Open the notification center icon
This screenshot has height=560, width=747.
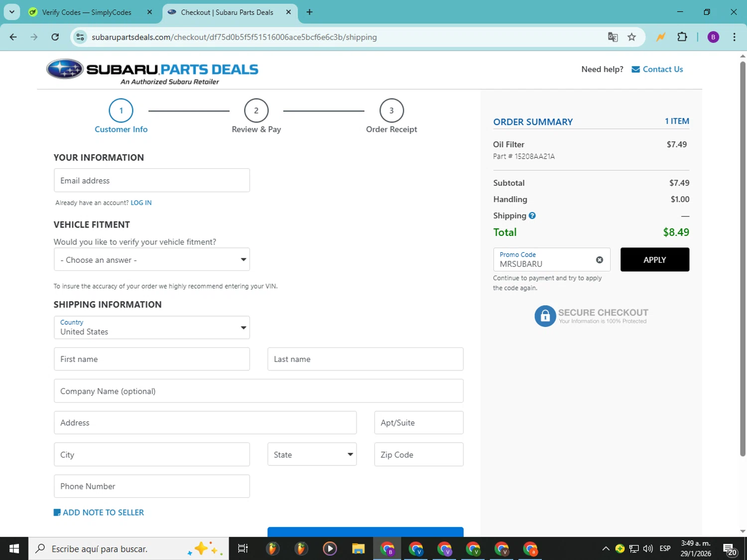[730, 549]
